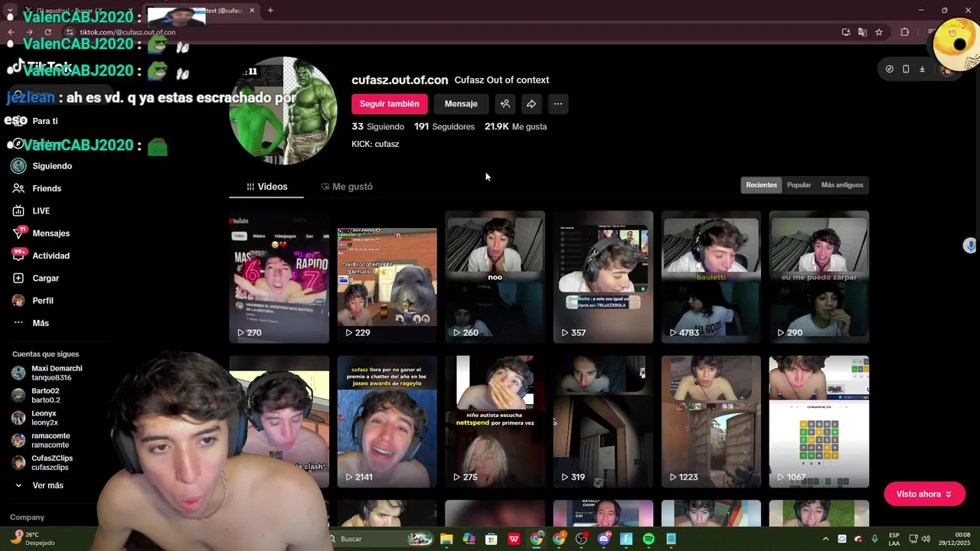Image resolution: width=980 pixels, height=551 pixels.
Task: Close the active TikTok browser tab
Action: tap(252, 11)
